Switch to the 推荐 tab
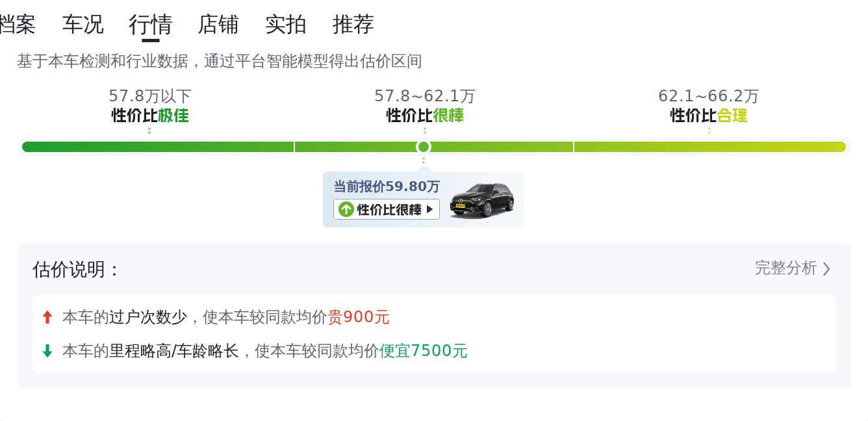 pos(353,25)
